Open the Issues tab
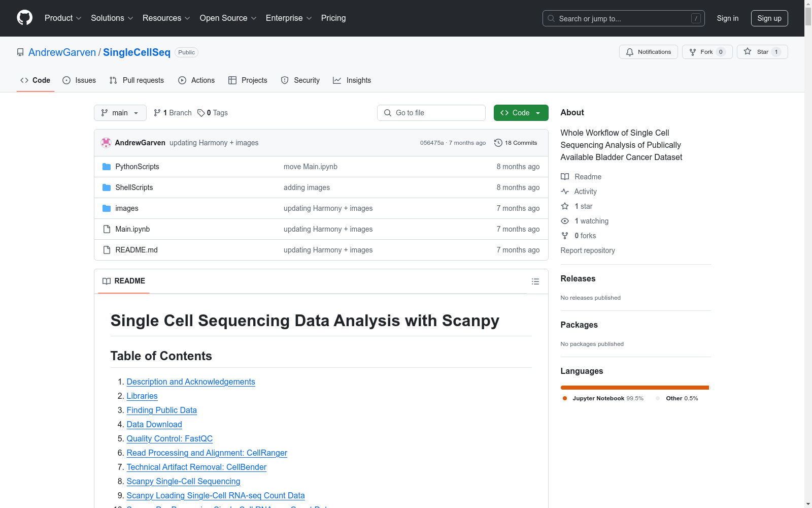This screenshot has width=812, height=508. pos(79,80)
